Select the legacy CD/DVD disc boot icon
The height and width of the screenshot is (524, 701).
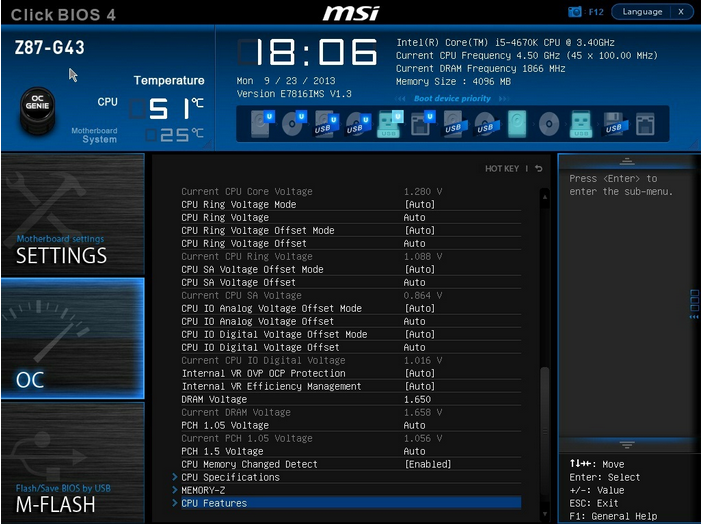(x=549, y=124)
